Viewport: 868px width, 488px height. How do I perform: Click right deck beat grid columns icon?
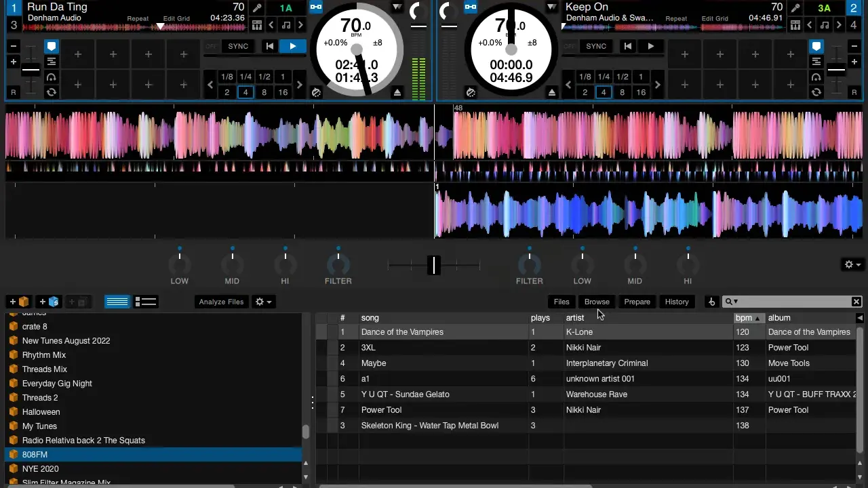click(x=795, y=25)
